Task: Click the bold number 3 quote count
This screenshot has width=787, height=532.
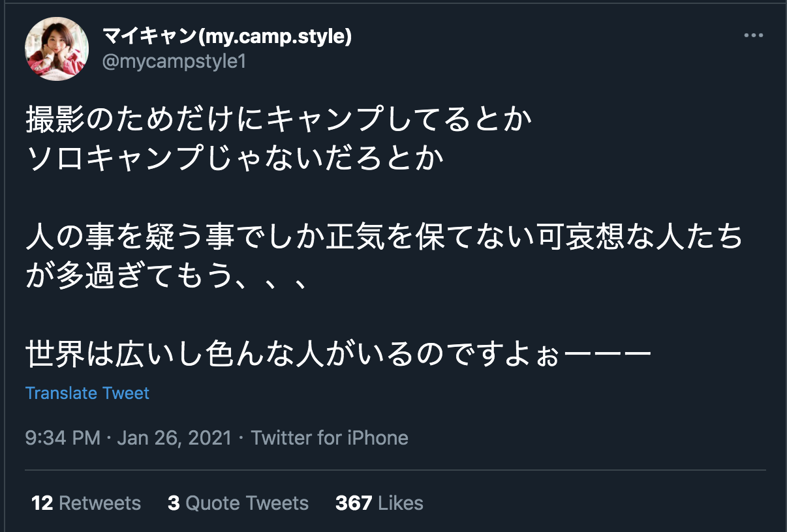Action: tap(173, 503)
